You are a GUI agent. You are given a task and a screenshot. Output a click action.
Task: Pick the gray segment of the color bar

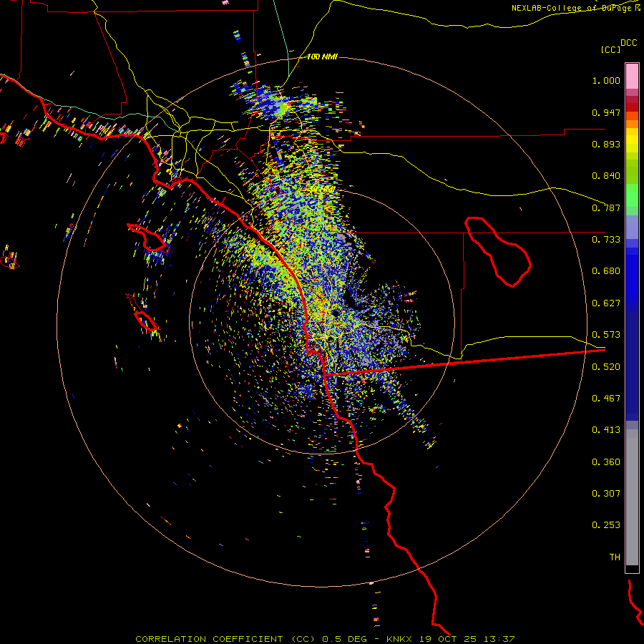point(632,497)
